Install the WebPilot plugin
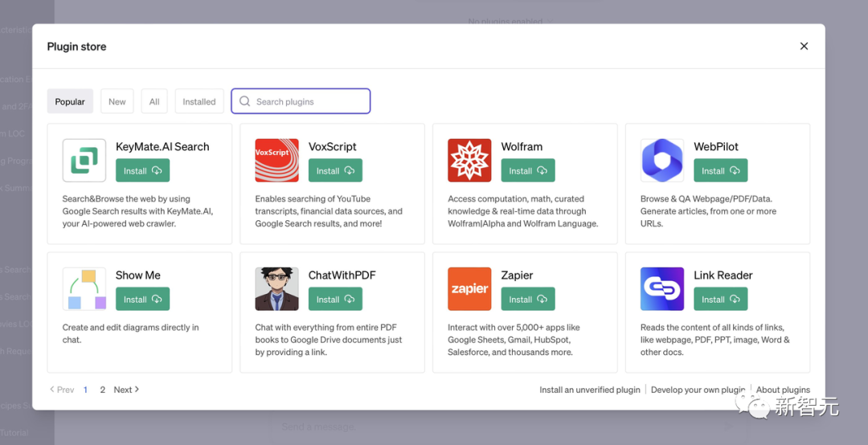Screen dimensions: 868x445 point(721,170)
